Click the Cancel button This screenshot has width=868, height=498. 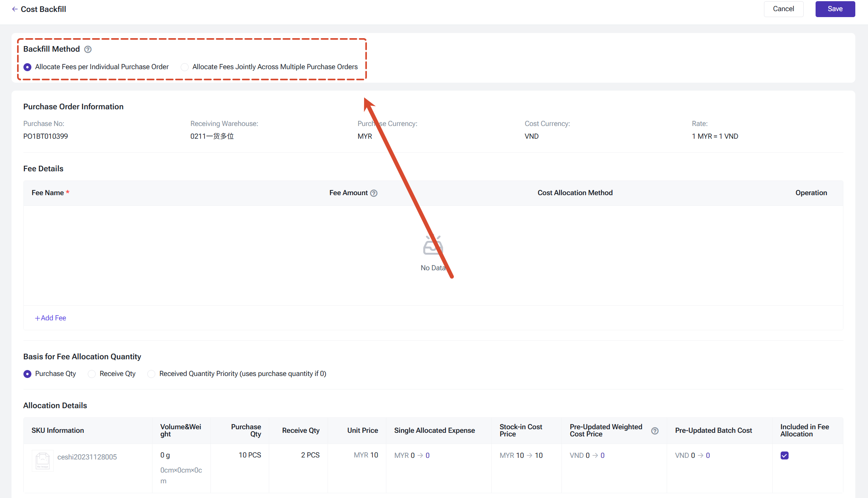(x=783, y=9)
